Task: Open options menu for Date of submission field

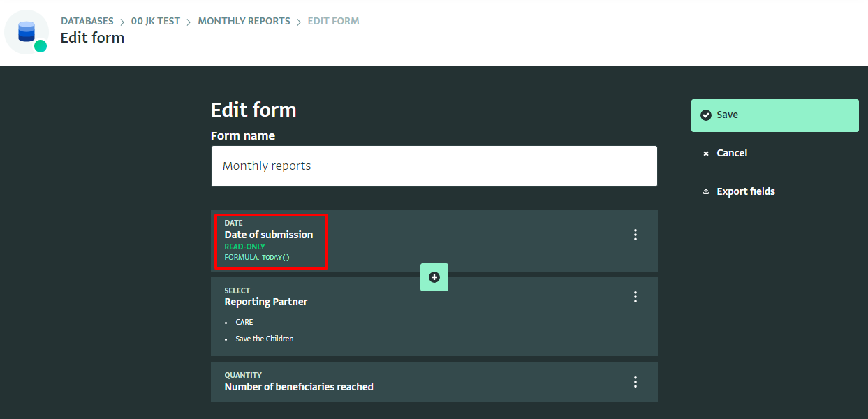Action: (635, 235)
